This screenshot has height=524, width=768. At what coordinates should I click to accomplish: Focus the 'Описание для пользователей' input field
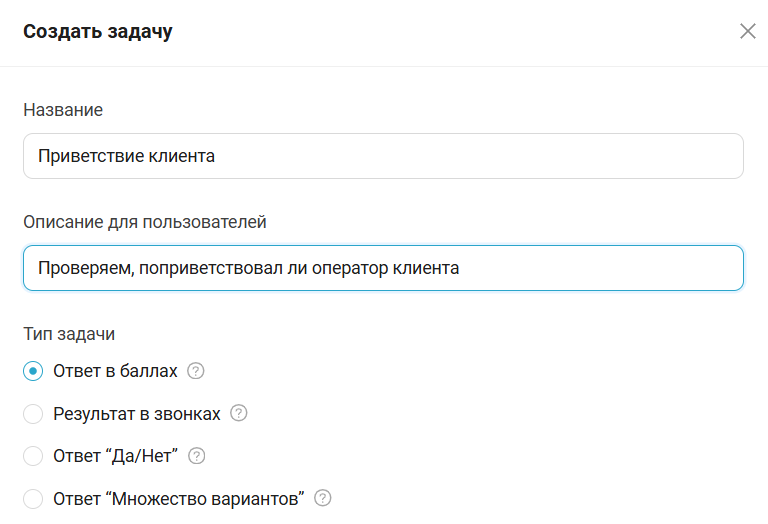384,268
